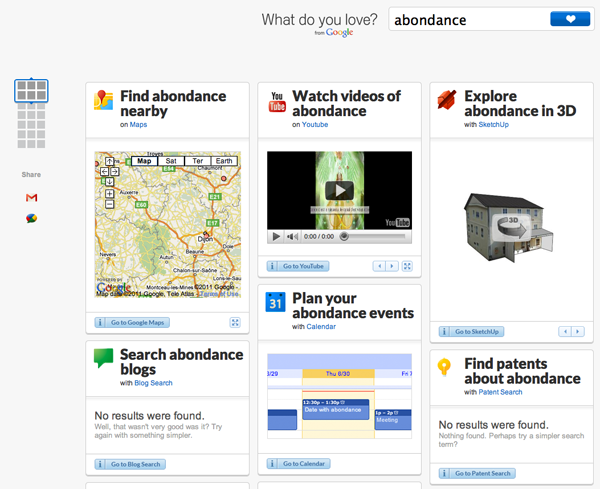
Task: Show next SketchUp model arrow
Action: point(578,331)
